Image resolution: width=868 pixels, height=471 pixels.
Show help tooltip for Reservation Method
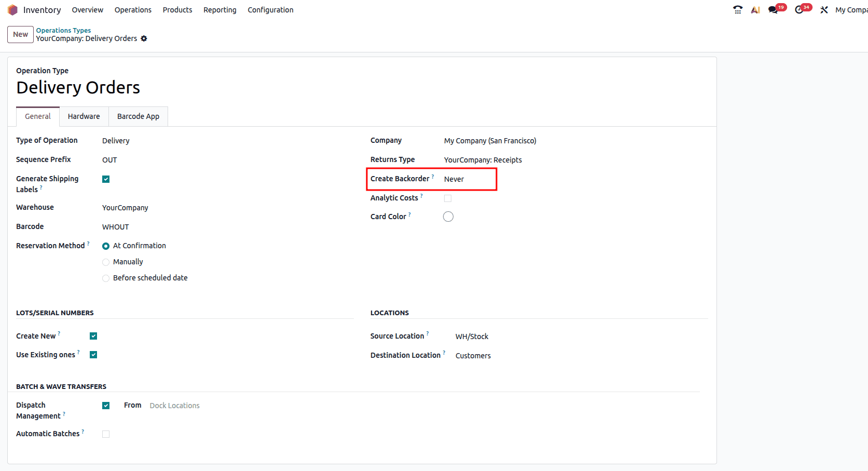[88, 244]
